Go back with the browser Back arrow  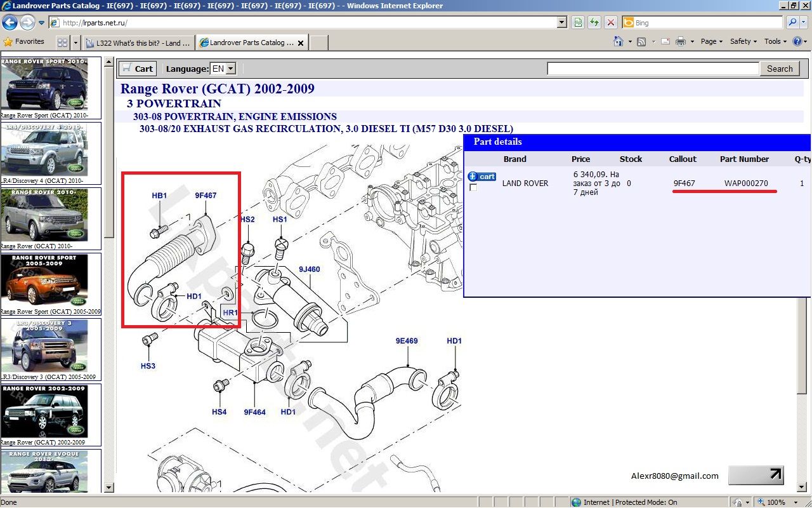(x=10, y=23)
